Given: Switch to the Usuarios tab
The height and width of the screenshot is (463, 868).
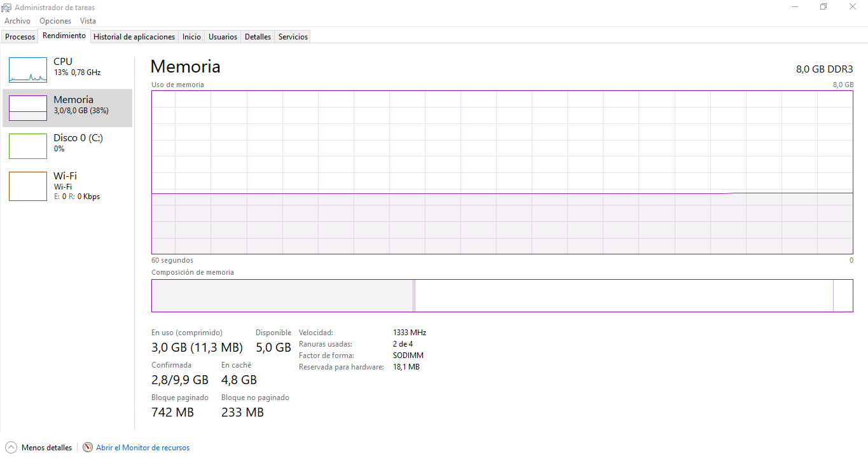Looking at the screenshot, I should point(223,37).
